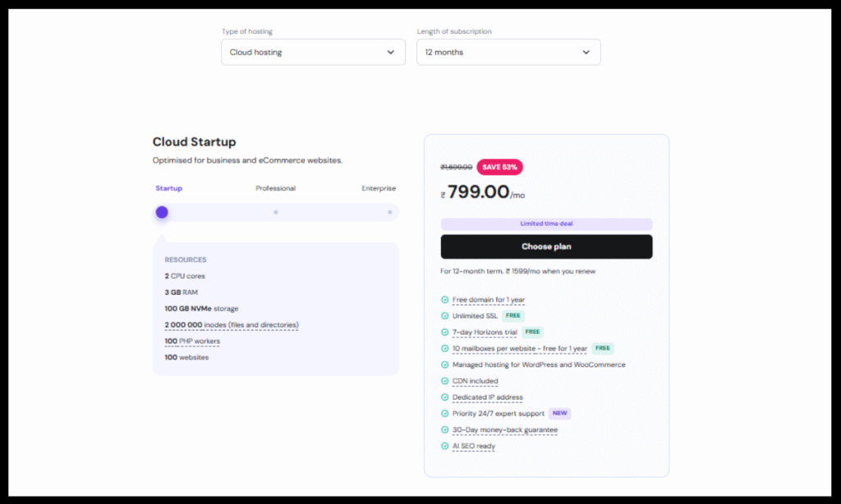The height and width of the screenshot is (504, 841).
Task: Click the purple slider handle at Startup
Action: coord(162,212)
